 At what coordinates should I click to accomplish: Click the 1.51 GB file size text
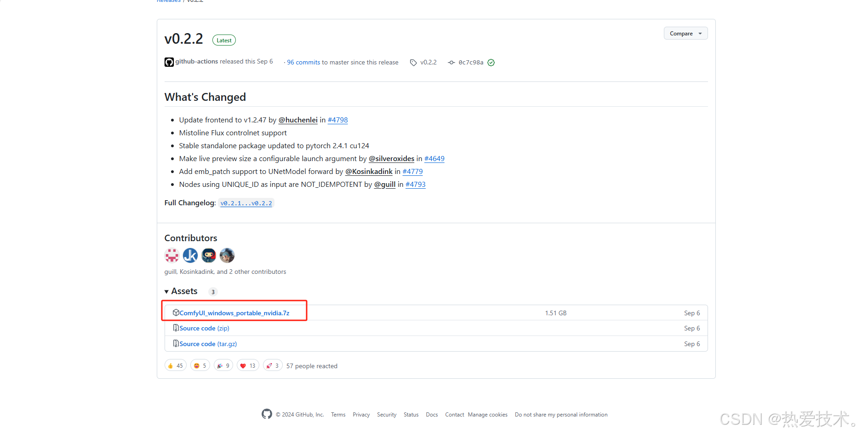tap(556, 313)
